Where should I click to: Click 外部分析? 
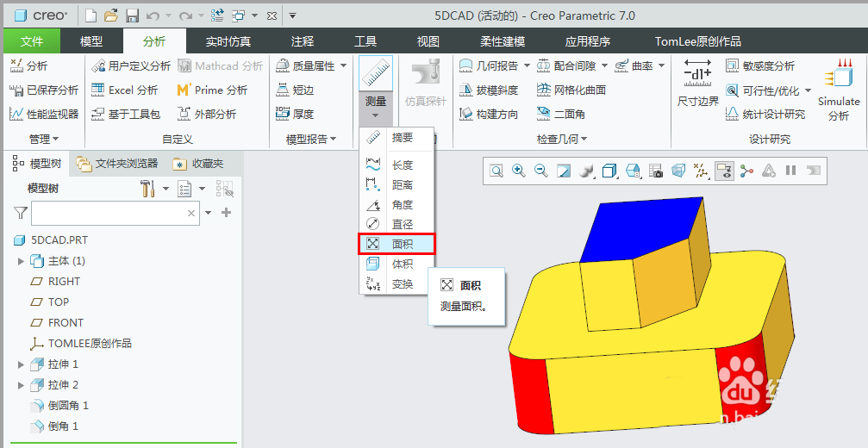(207, 114)
